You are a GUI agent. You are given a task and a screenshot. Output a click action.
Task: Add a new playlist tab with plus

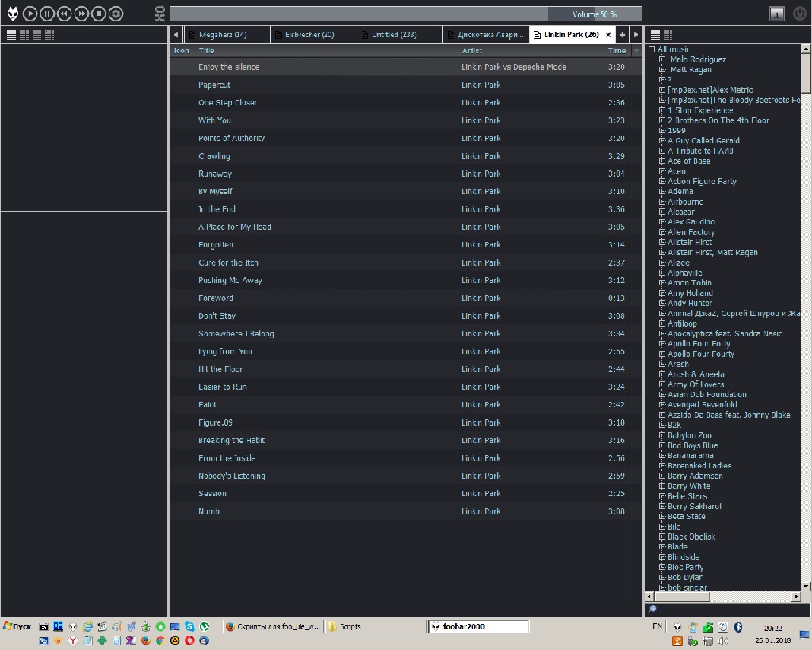coord(622,35)
